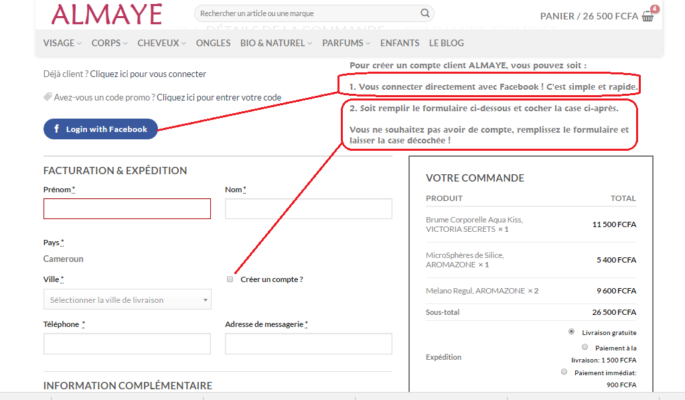Screen dimensions: 685x400
Task: Expand the CHEVEUX menu
Action: 162,43
